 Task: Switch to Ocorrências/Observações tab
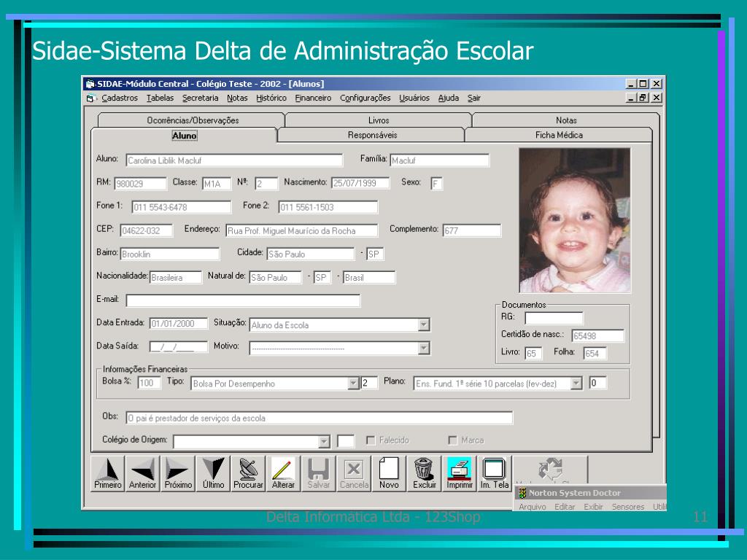(x=193, y=120)
